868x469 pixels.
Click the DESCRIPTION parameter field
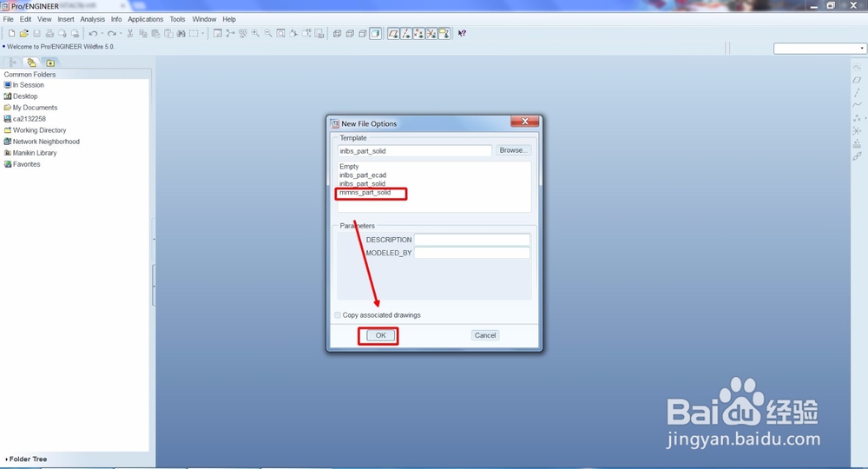point(472,240)
